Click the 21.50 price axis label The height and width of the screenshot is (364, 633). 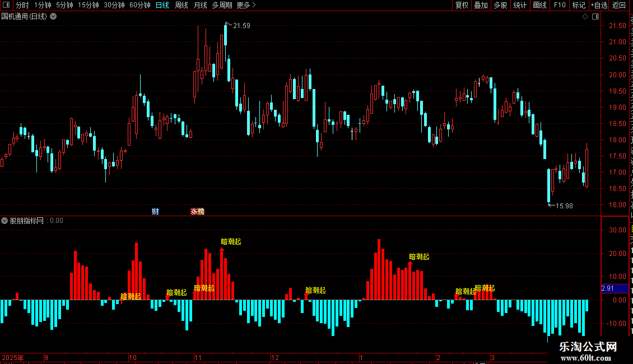(x=618, y=25)
